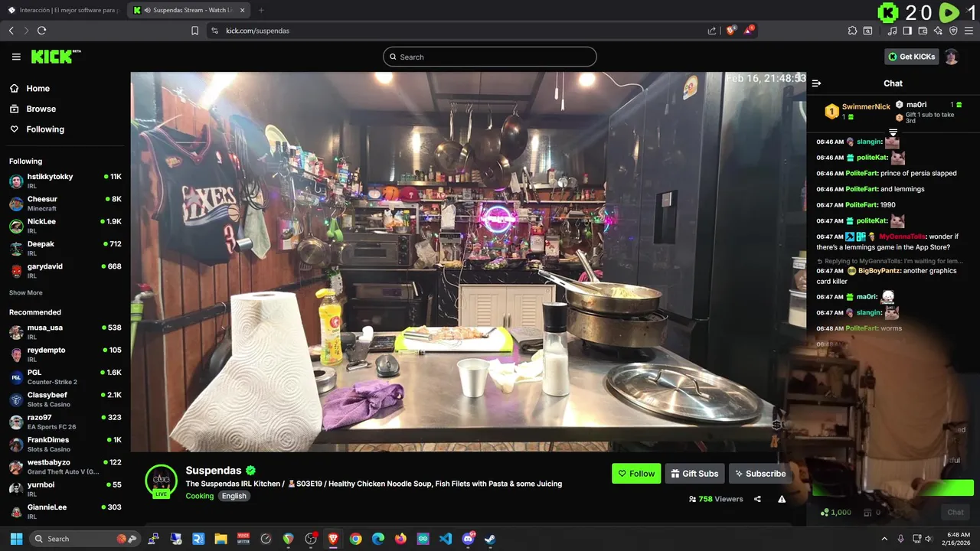Click the Gift Subs button
Image resolution: width=980 pixels, height=551 pixels.
coord(694,474)
